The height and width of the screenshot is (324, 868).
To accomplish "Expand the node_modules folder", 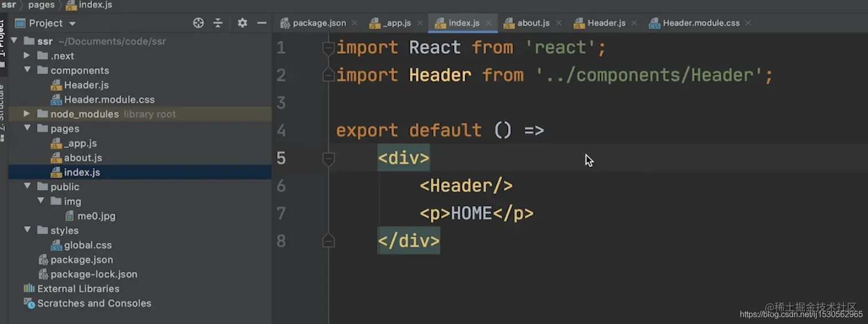I will point(27,114).
